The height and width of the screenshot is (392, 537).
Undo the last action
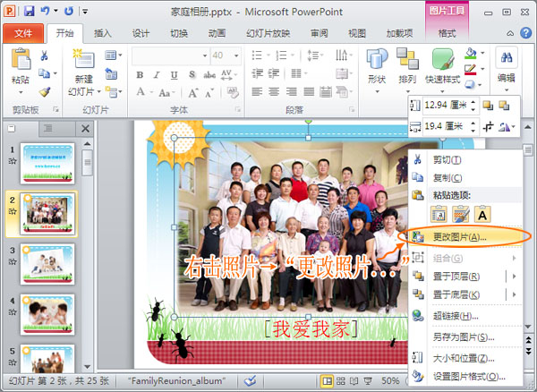(45, 12)
